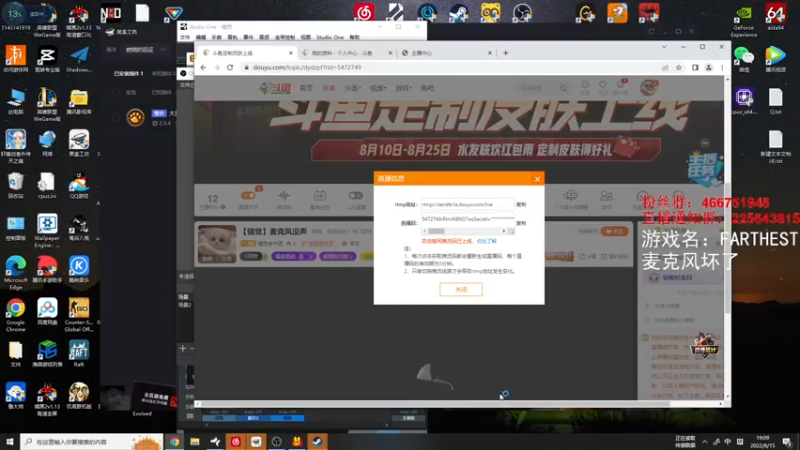Open Microsoft Edge desktop shortcut
The width and height of the screenshot is (800, 450).
16,273
